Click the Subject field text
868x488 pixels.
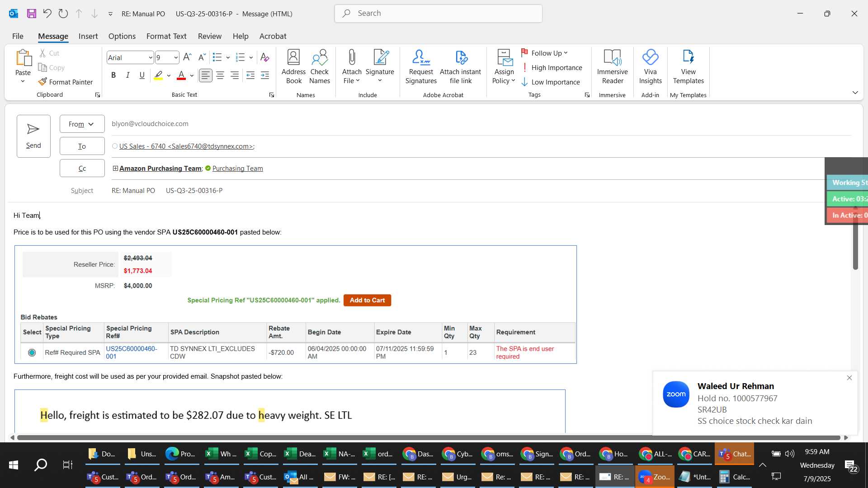click(167, 190)
